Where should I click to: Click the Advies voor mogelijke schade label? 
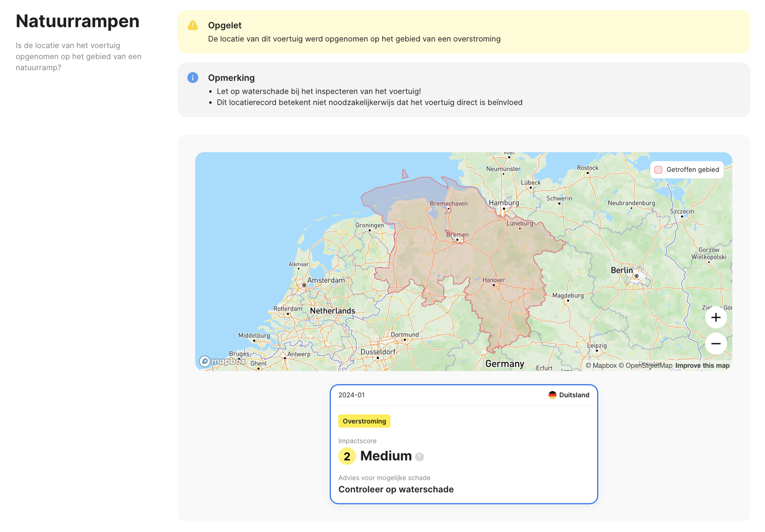(384, 478)
